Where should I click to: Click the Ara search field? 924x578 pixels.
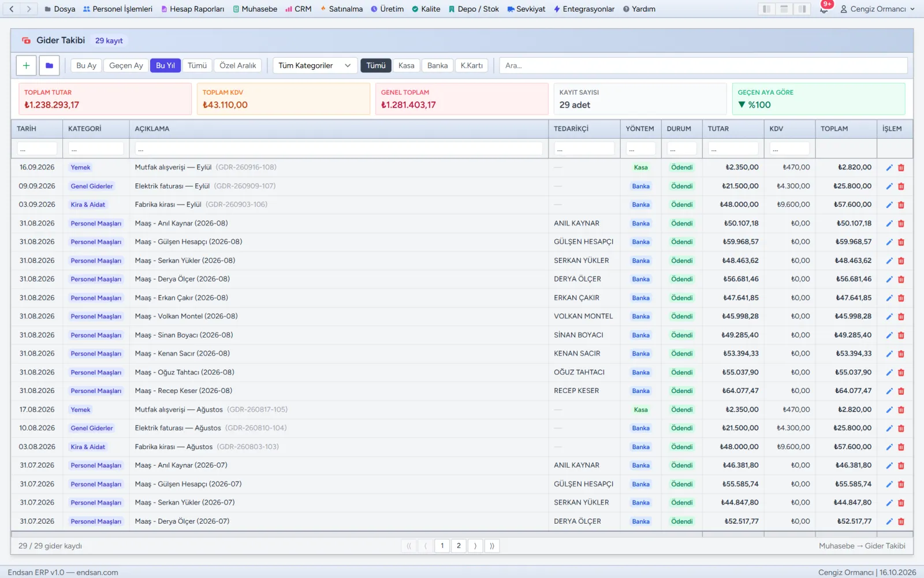pos(703,66)
